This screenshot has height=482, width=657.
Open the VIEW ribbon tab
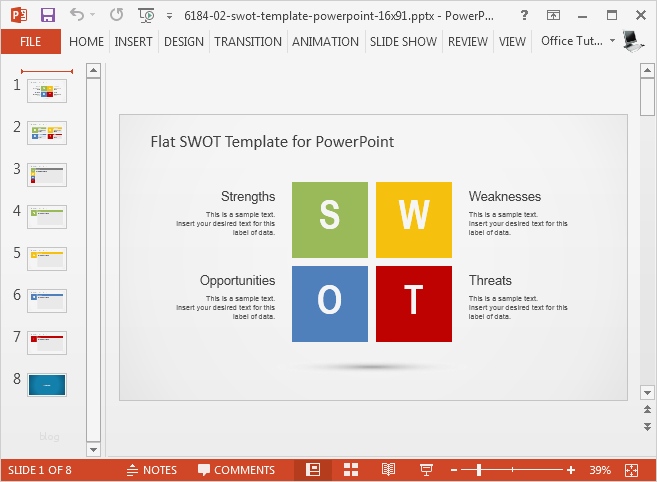coord(512,41)
